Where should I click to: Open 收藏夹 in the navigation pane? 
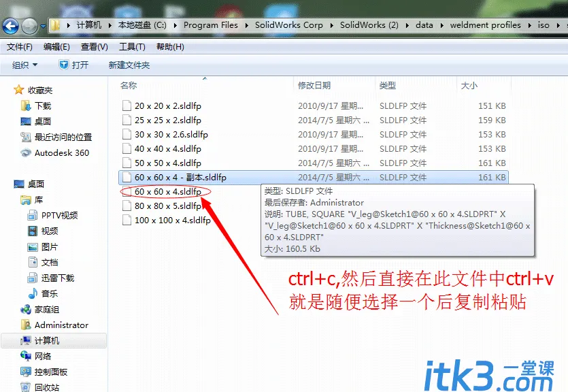click(x=33, y=90)
